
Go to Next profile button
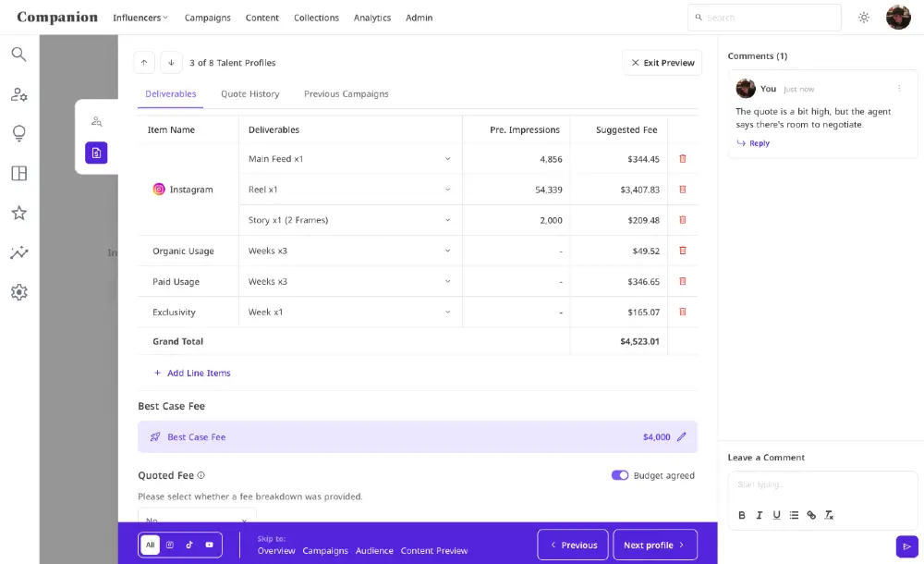(x=655, y=546)
